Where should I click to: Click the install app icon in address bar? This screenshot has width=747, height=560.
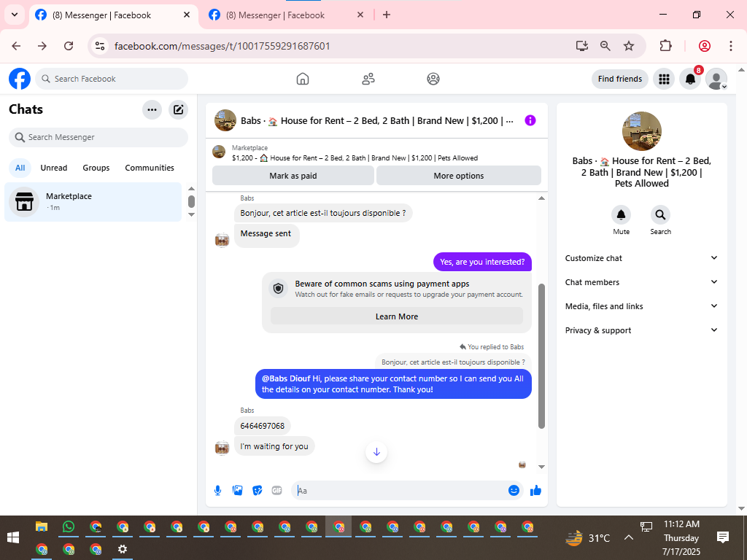(581, 46)
